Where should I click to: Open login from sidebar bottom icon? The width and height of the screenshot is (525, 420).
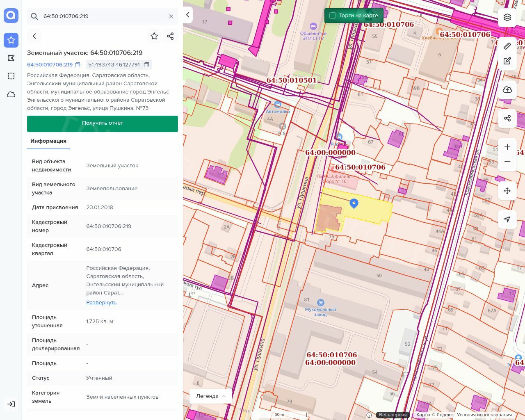(11, 404)
